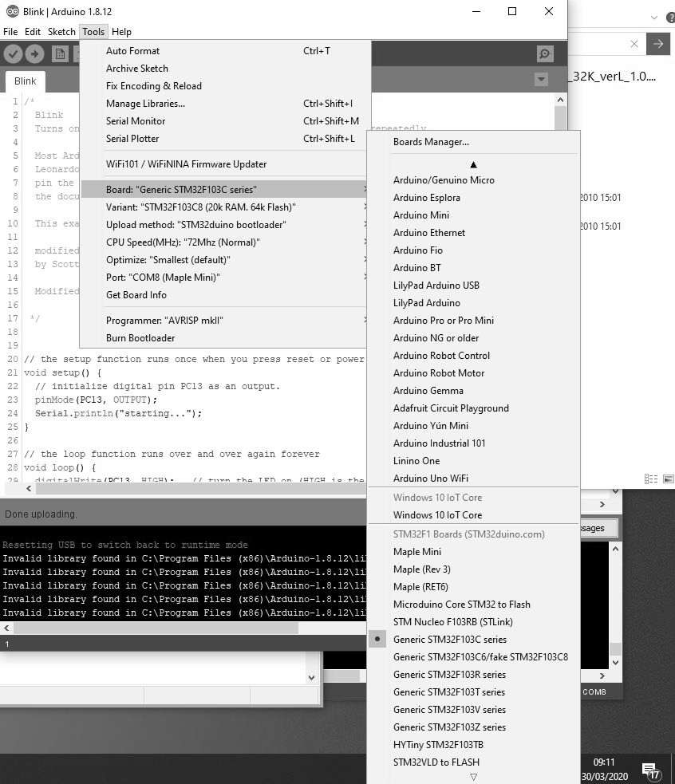Open the Help menu

[x=121, y=31]
